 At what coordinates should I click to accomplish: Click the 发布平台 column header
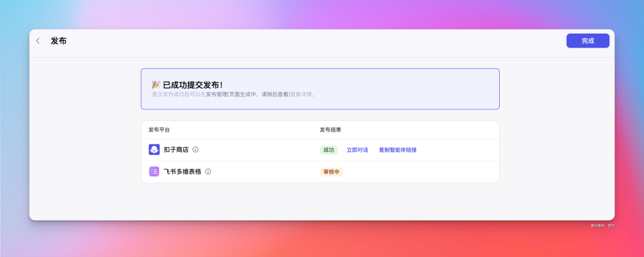click(159, 130)
